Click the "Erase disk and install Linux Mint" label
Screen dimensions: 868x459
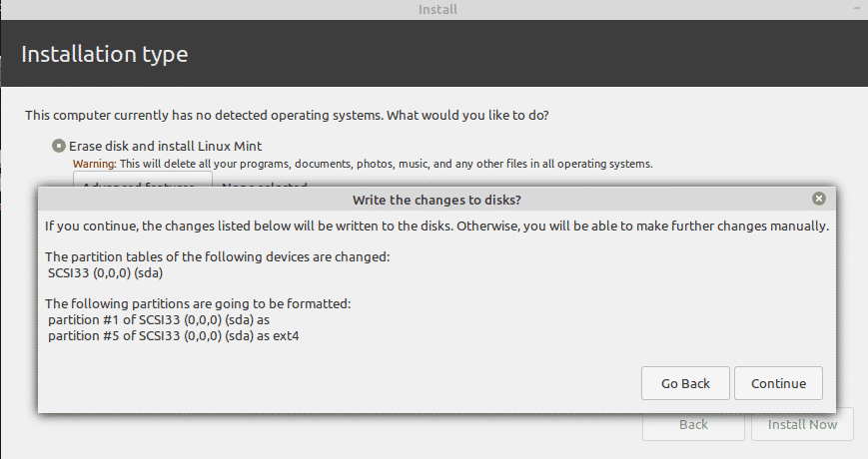click(x=165, y=146)
